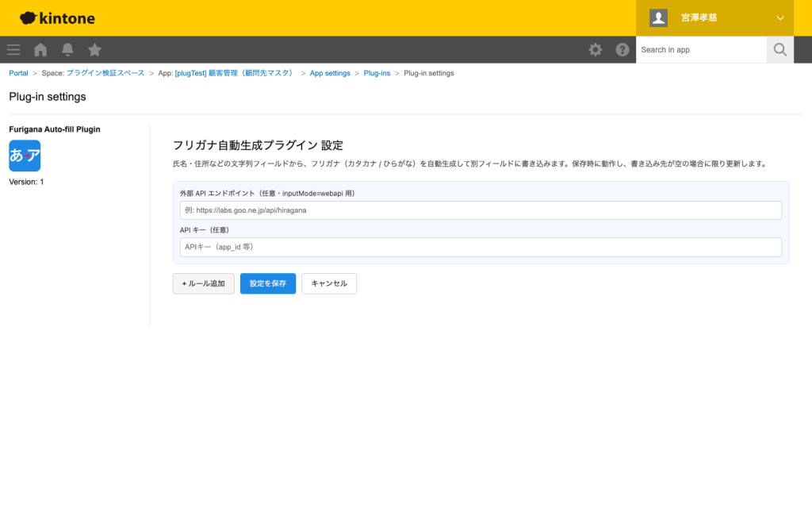This screenshot has width=812, height=508.
Task: Click the kintone logo
Action: [x=56, y=17]
